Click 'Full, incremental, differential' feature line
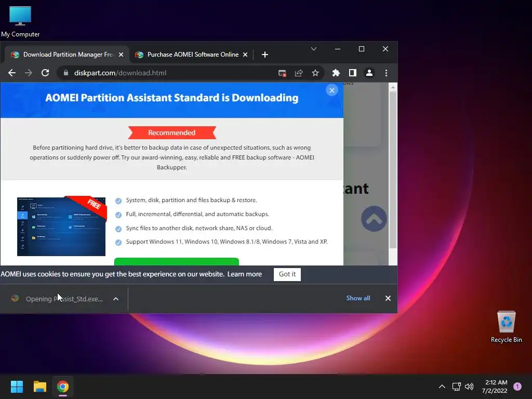This screenshot has height=399, width=532. 197,214
